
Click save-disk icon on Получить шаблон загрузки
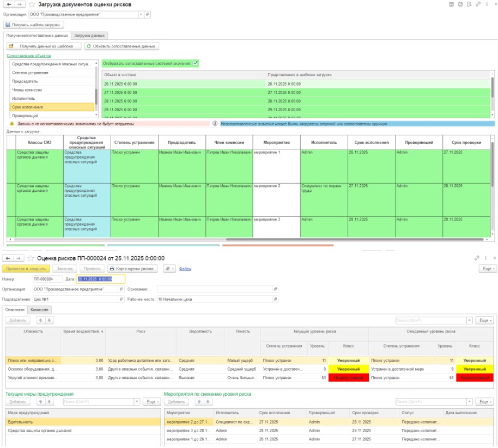(x=8, y=25)
